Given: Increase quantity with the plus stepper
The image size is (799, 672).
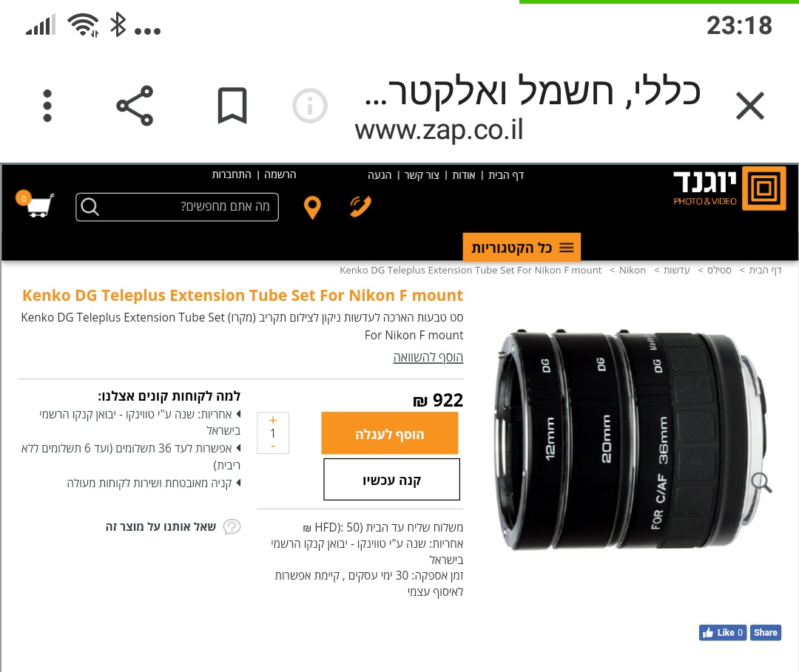Looking at the screenshot, I should tap(273, 420).
